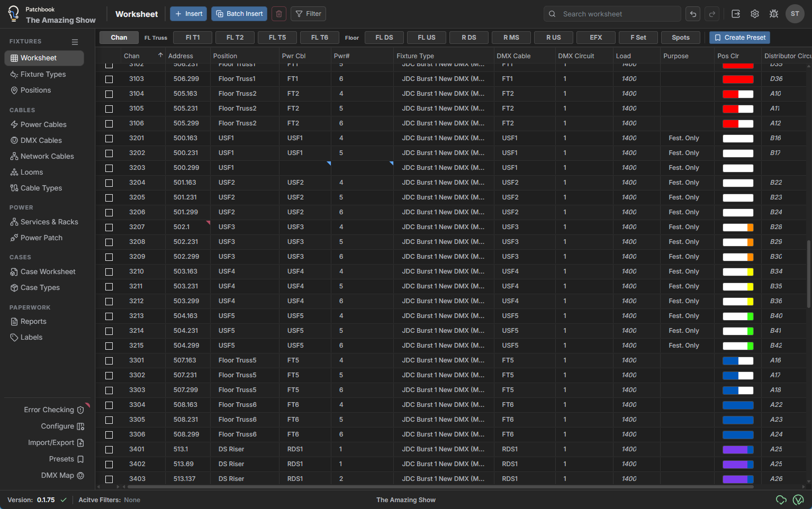The height and width of the screenshot is (509, 812).
Task: Check the box beside channel 3207
Action: (109, 227)
